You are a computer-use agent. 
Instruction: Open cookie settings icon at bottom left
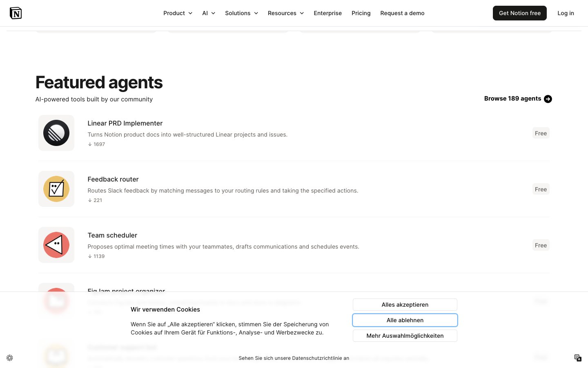(10, 358)
